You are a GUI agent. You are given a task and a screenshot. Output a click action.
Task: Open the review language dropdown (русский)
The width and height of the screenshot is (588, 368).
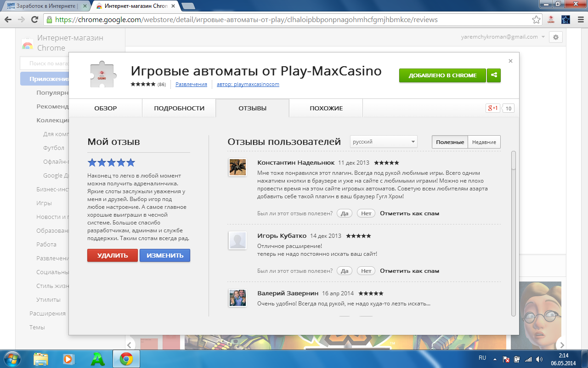[384, 142]
